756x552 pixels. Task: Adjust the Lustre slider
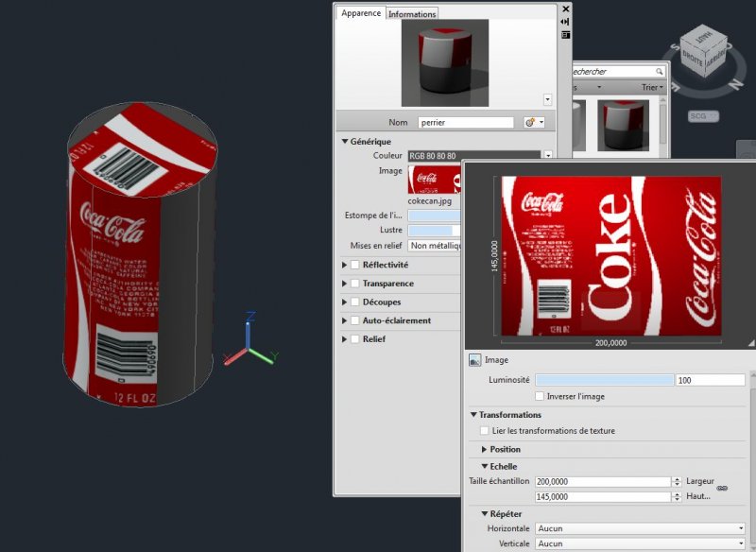pyautogui.click(x=435, y=230)
